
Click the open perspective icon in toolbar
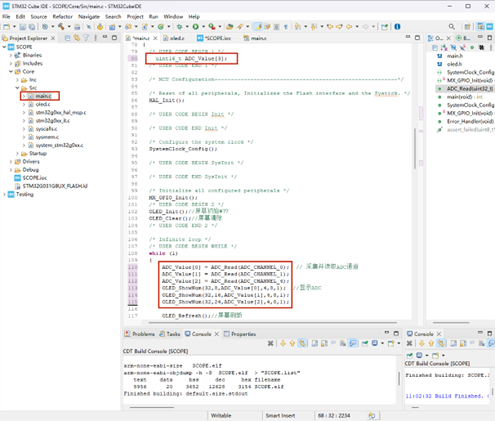click(467, 27)
